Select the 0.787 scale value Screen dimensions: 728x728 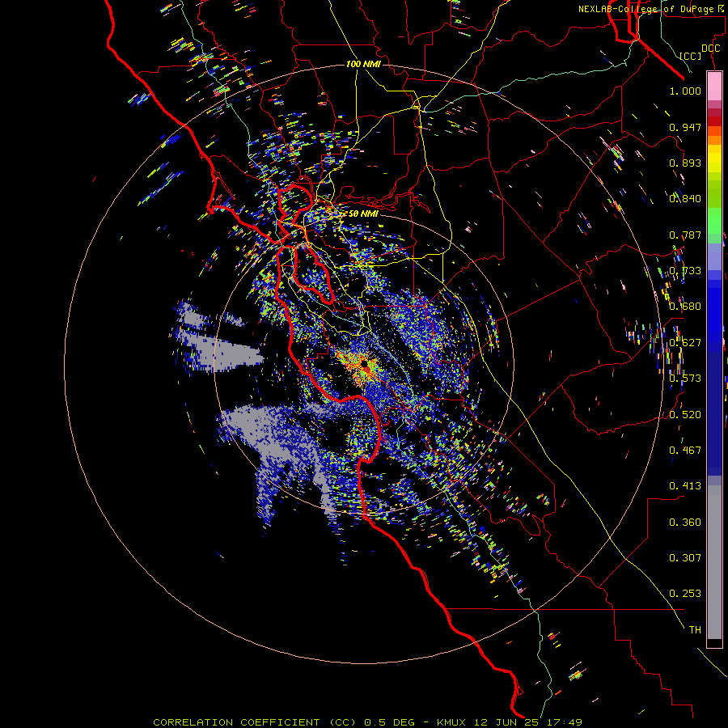[x=685, y=235]
